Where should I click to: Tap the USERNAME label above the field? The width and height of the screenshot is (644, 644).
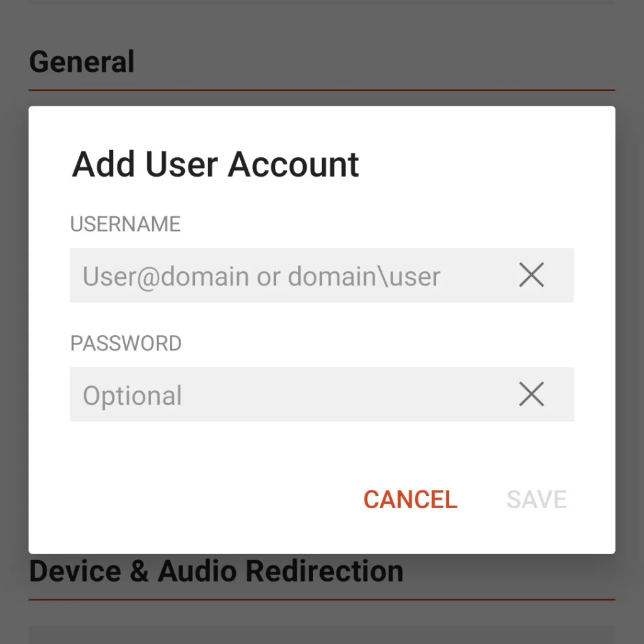click(125, 225)
